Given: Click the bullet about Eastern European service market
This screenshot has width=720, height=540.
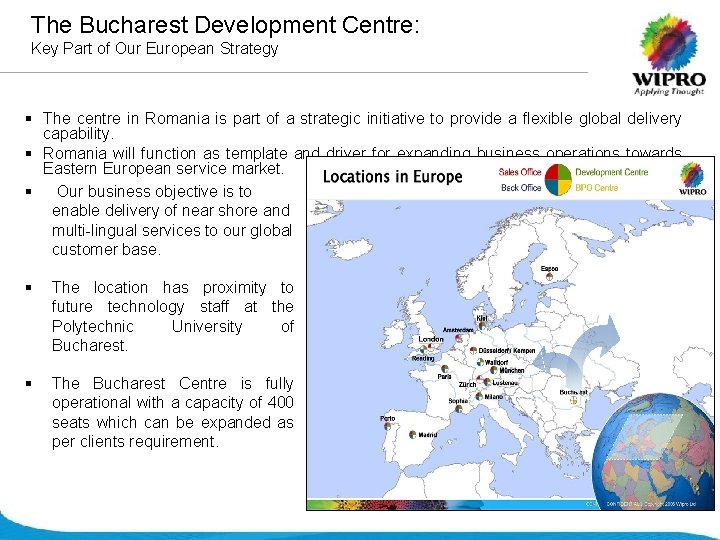Looking at the screenshot, I should point(362,161).
